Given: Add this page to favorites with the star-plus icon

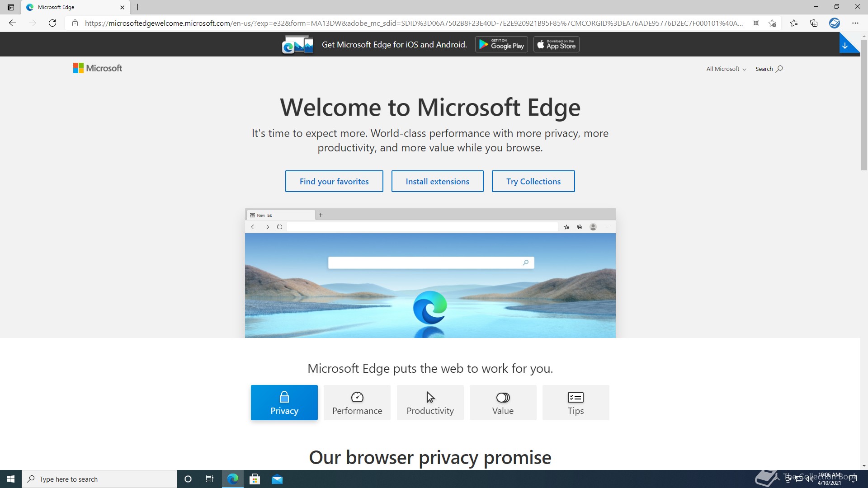Looking at the screenshot, I should (x=772, y=23).
